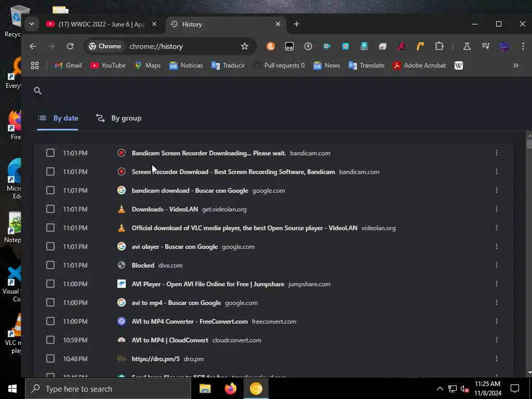The image size is (532, 399).
Task: Open the avi to mp4 Google search link
Action: pos(177,303)
